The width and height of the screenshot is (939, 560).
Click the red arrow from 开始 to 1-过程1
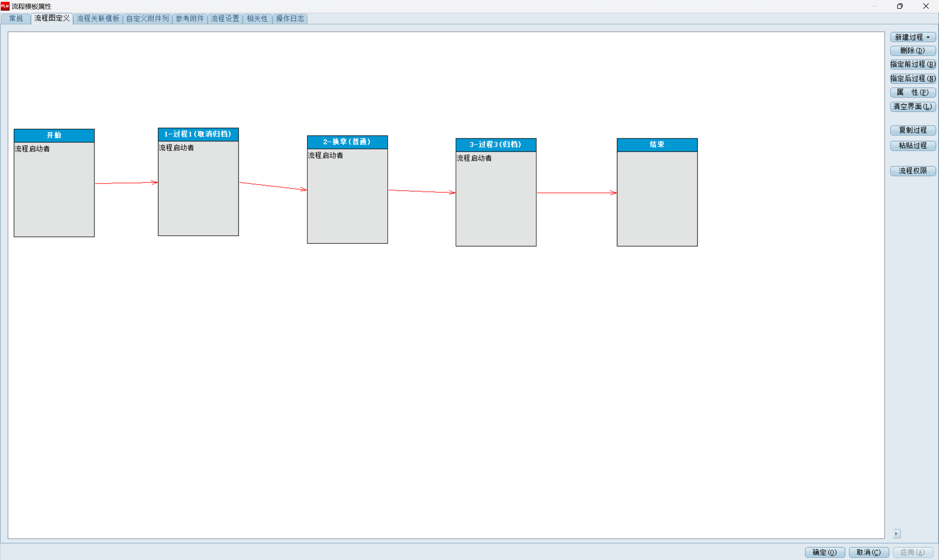click(x=126, y=183)
